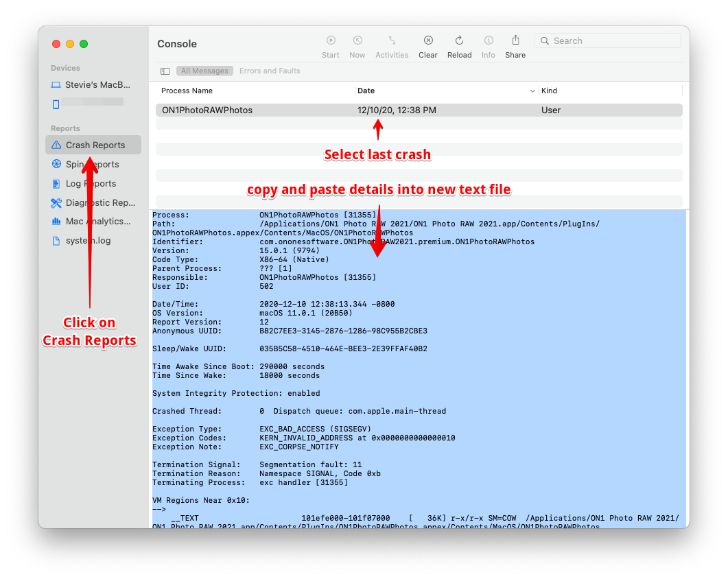
Task: Reload the report list
Action: click(x=459, y=41)
